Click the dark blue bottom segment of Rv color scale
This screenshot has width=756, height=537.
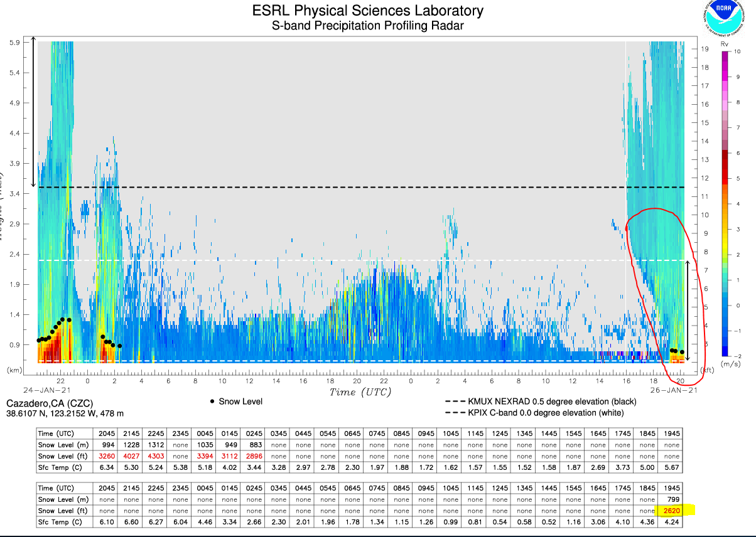[725, 351]
